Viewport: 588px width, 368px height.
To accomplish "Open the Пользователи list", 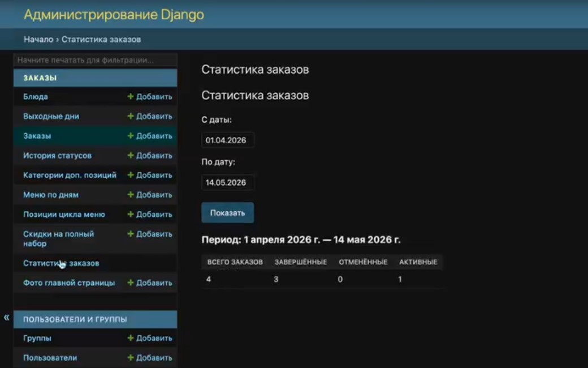I will [50, 357].
